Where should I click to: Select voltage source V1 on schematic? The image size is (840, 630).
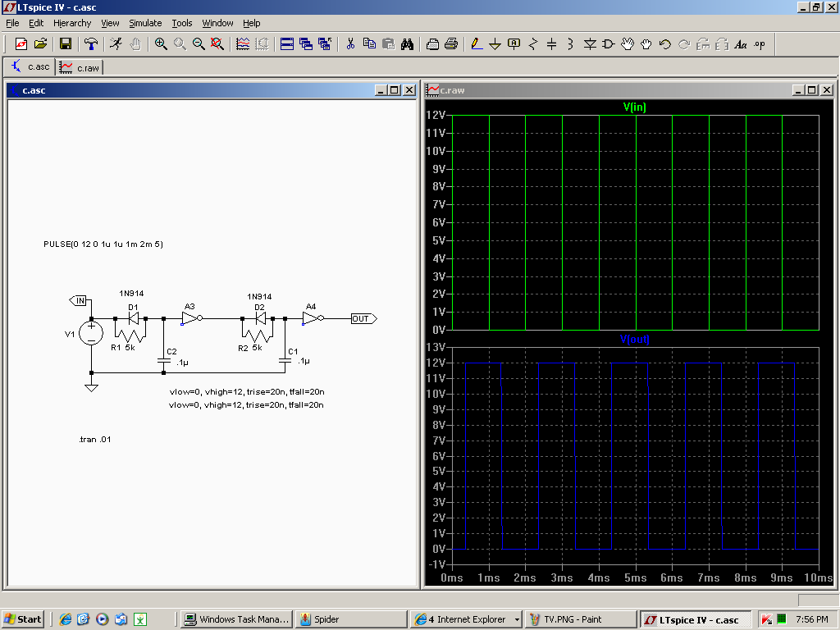pos(91,333)
